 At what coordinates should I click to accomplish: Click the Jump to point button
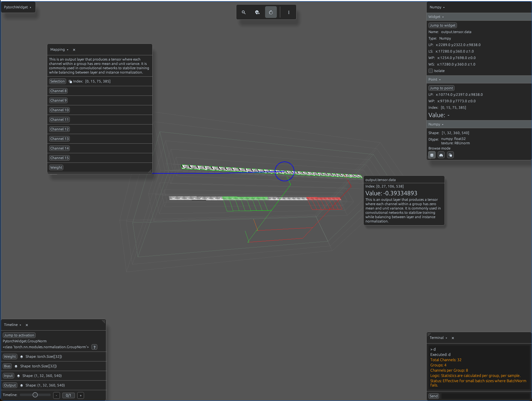tap(441, 88)
